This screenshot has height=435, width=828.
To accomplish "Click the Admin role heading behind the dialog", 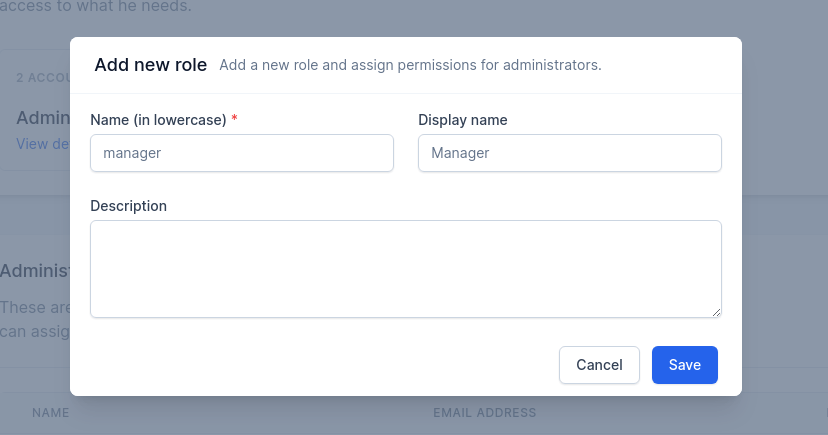I will [43, 118].
